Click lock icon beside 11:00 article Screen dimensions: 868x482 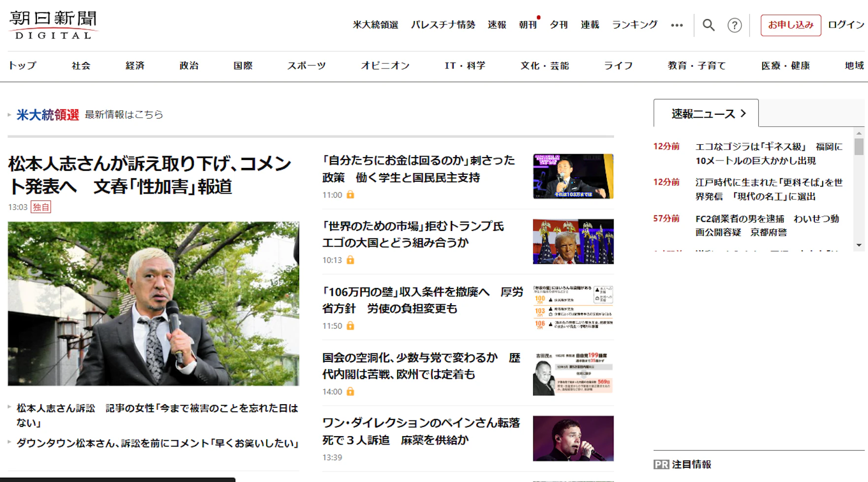(x=350, y=195)
